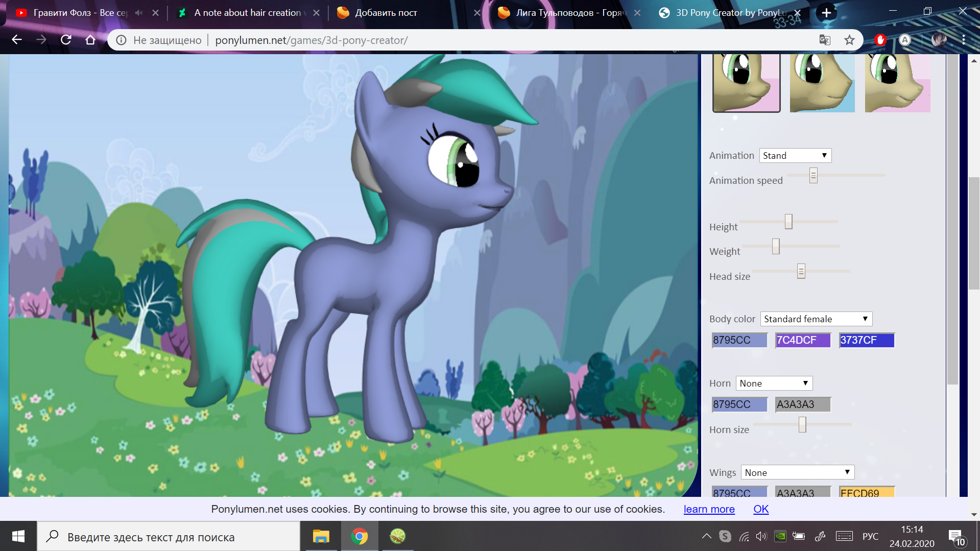
Task: Select the blue-background pony face thumbnail
Action: 822,83
